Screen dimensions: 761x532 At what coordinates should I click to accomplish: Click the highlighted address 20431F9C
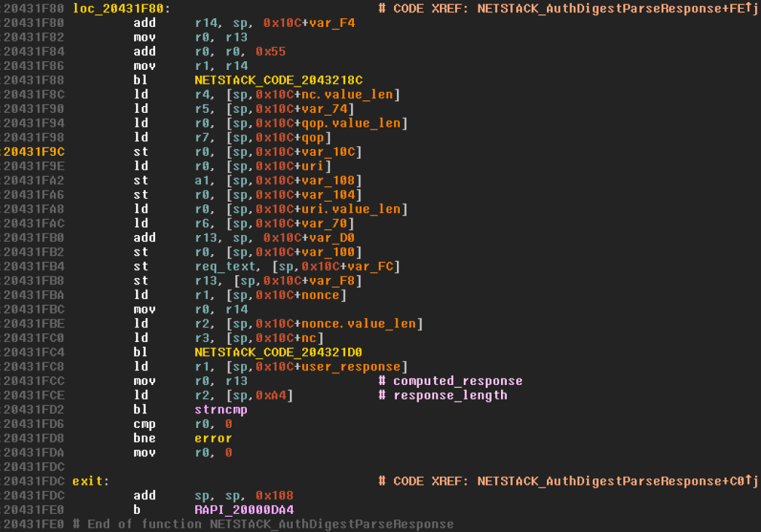point(34,152)
